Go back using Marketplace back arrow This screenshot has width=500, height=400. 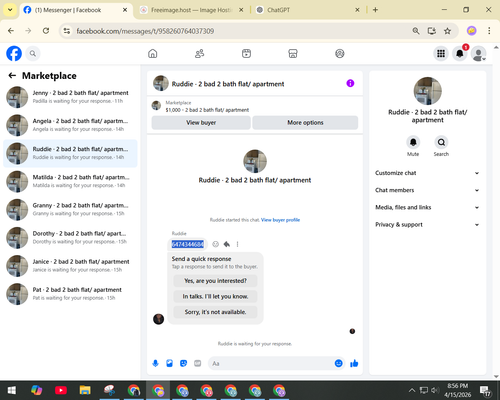[x=12, y=76]
